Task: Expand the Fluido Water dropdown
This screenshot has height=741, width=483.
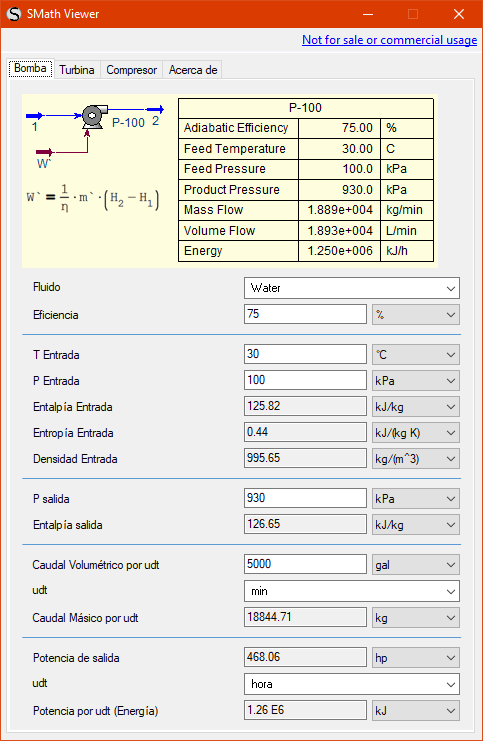Action: [x=352, y=288]
